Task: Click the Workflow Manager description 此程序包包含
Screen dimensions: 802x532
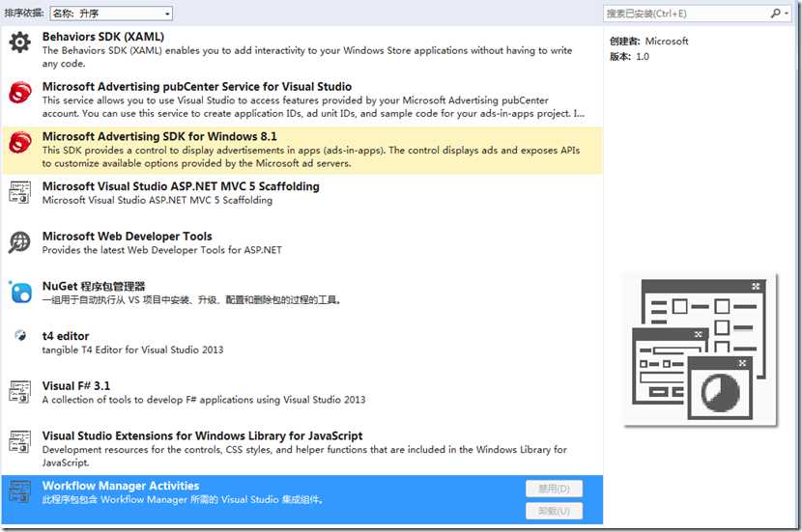Action: pos(183,499)
